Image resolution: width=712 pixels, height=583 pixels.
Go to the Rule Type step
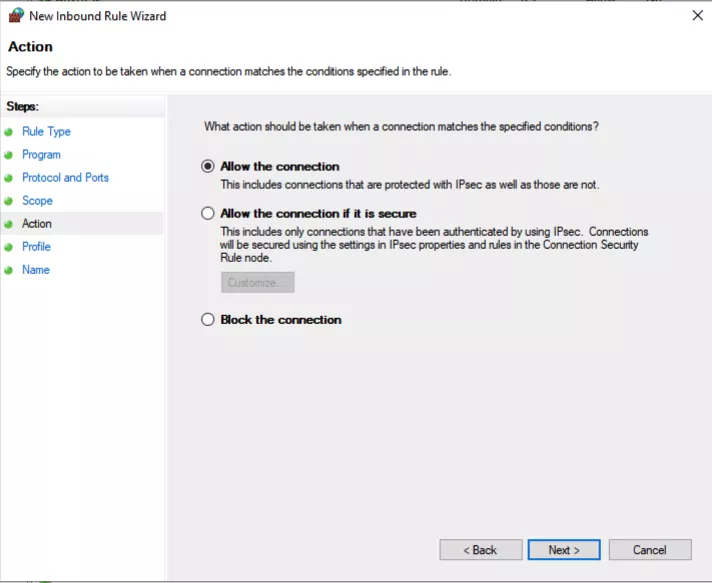46,132
